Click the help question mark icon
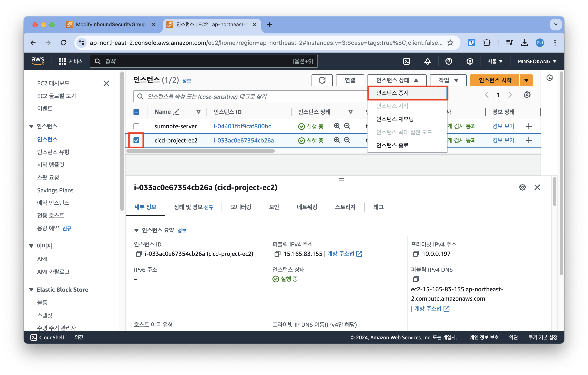588x375 pixels. [x=449, y=61]
